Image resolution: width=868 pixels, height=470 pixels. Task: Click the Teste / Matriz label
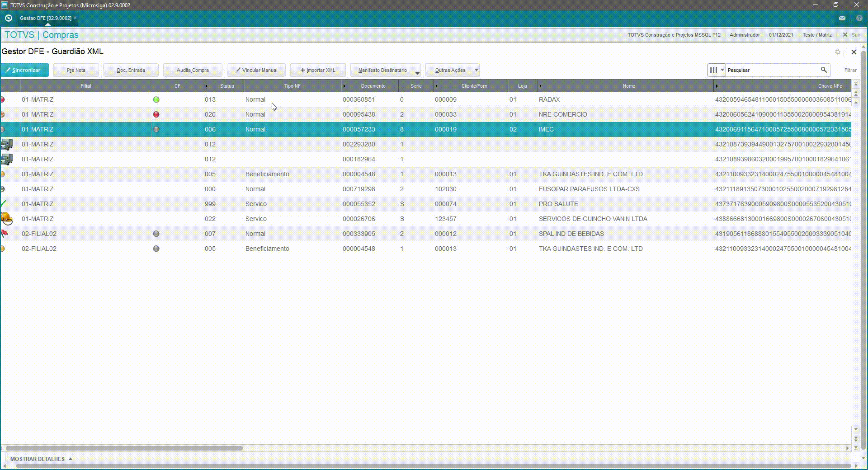(817, 35)
